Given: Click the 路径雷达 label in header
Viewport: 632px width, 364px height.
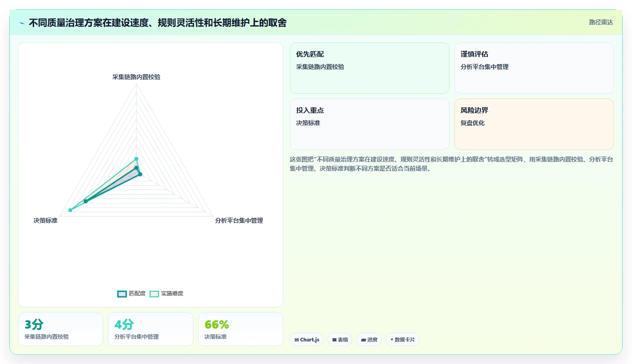Looking at the screenshot, I should coord(601,22).
